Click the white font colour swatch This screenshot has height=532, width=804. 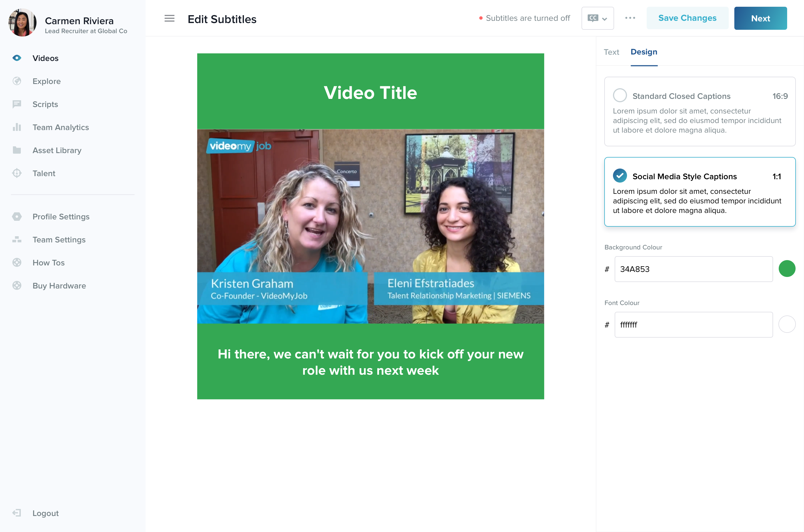[x=787, y=324]
